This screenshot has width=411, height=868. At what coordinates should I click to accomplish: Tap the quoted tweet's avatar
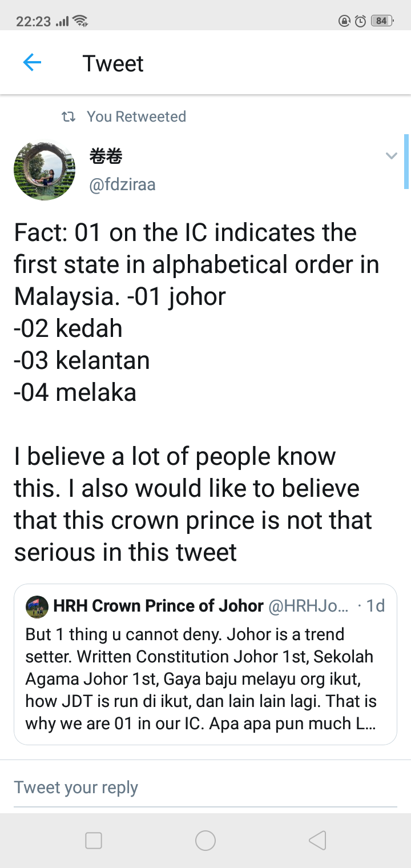(x=37, y=606)
